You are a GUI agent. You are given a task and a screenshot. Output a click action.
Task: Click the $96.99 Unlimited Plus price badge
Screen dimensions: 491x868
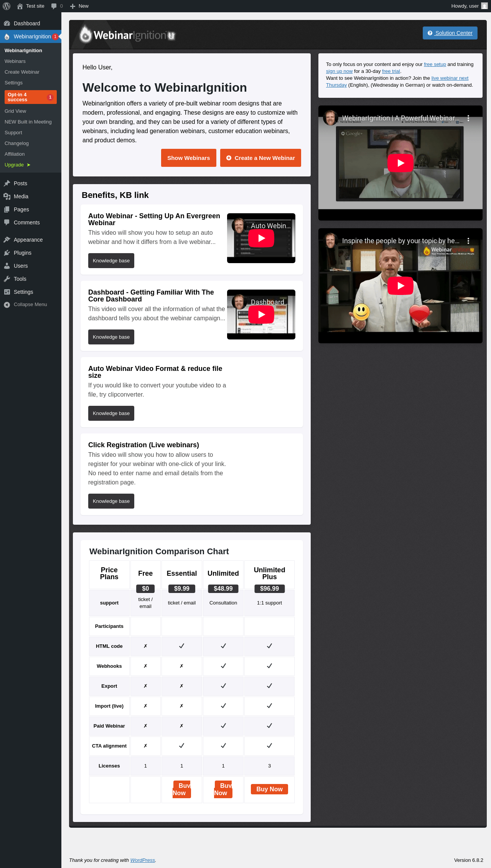[x=269, y=588]
